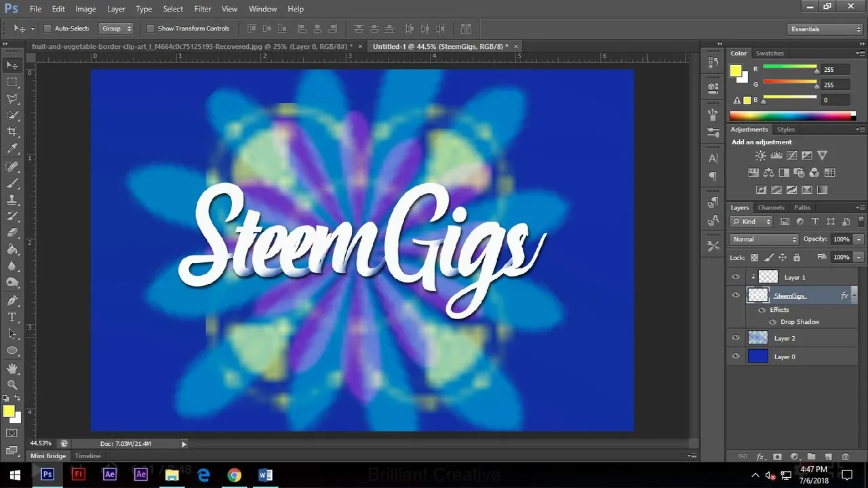Image resolution: width=868 pixels, height=488 pixels.
Task: Toggle Quick Mask mode icon
Action: [x=12, y=433]
